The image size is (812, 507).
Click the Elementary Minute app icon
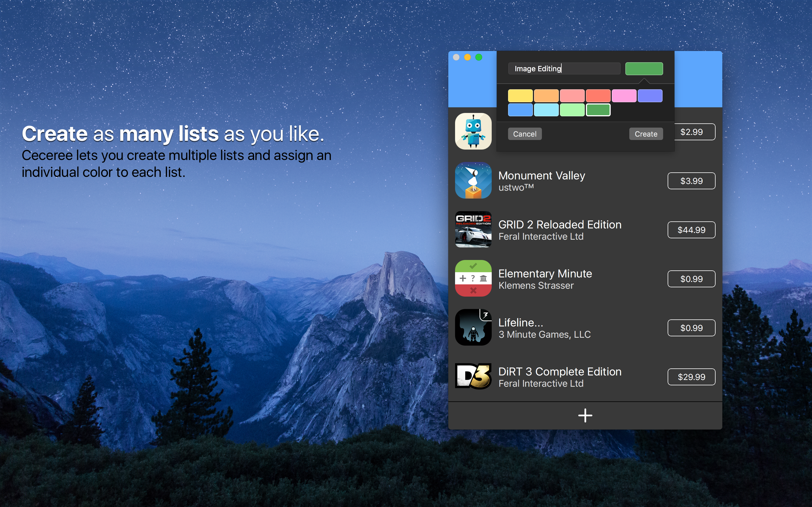(x=473, y=278)
